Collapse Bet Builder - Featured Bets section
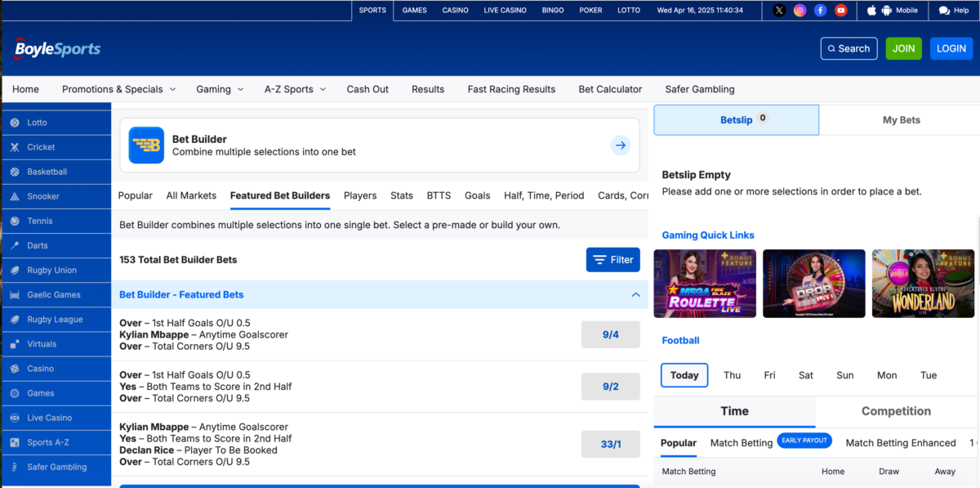 point(635,294)
